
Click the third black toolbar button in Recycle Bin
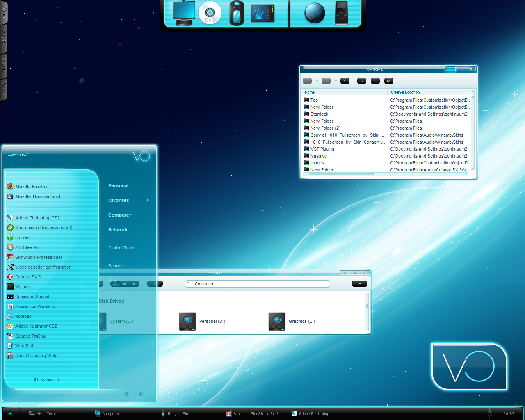click(x=389, y=81)
